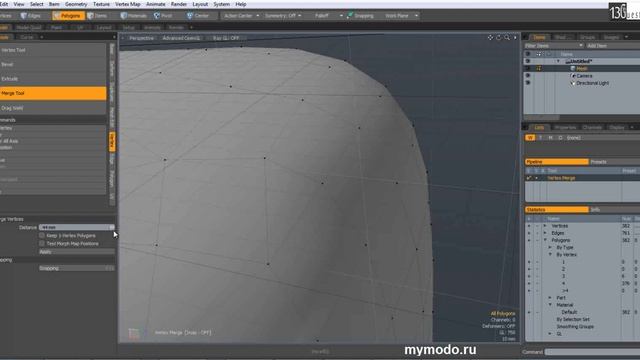Click the Command input field
The image size is (640, 360).
click(592, 352)
